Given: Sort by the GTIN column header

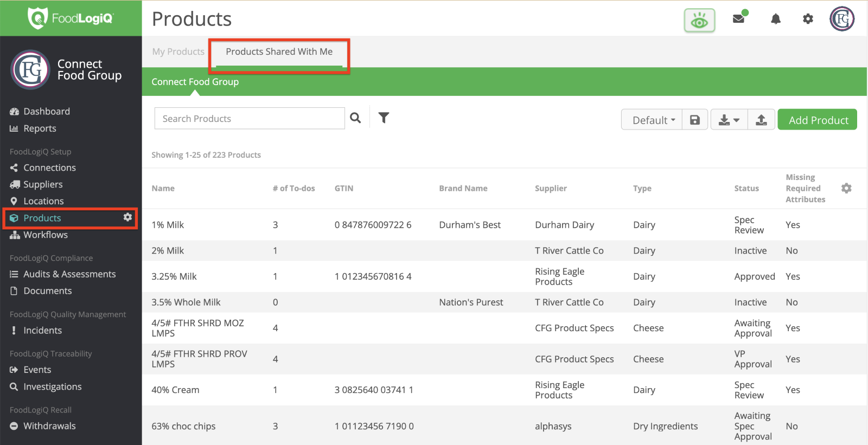Looking at the screenshot, I should 344,189.
